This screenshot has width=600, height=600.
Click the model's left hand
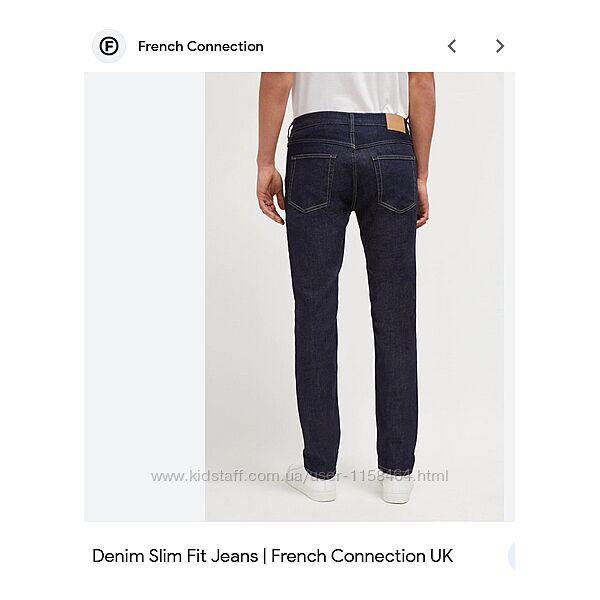point(270,196)
